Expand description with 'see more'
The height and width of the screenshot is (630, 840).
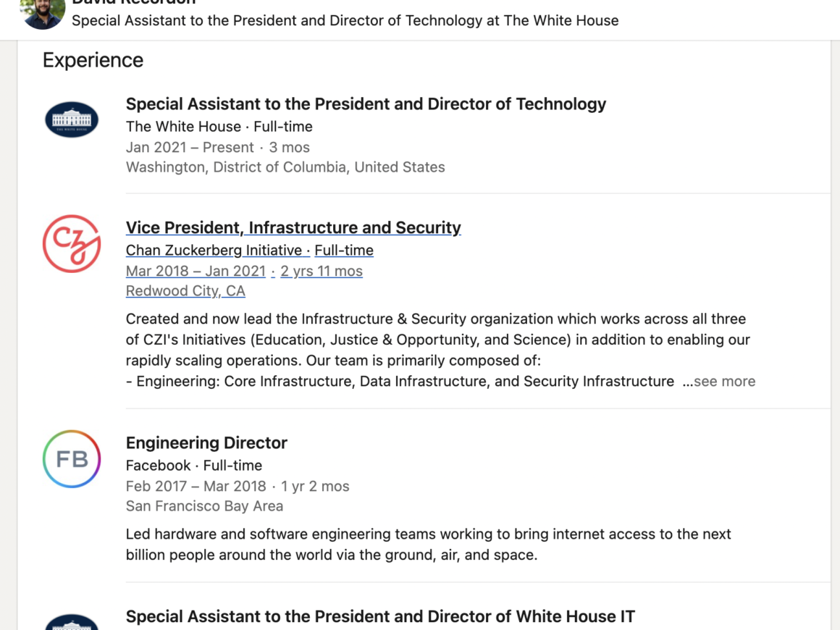click(x=723, y=382)
